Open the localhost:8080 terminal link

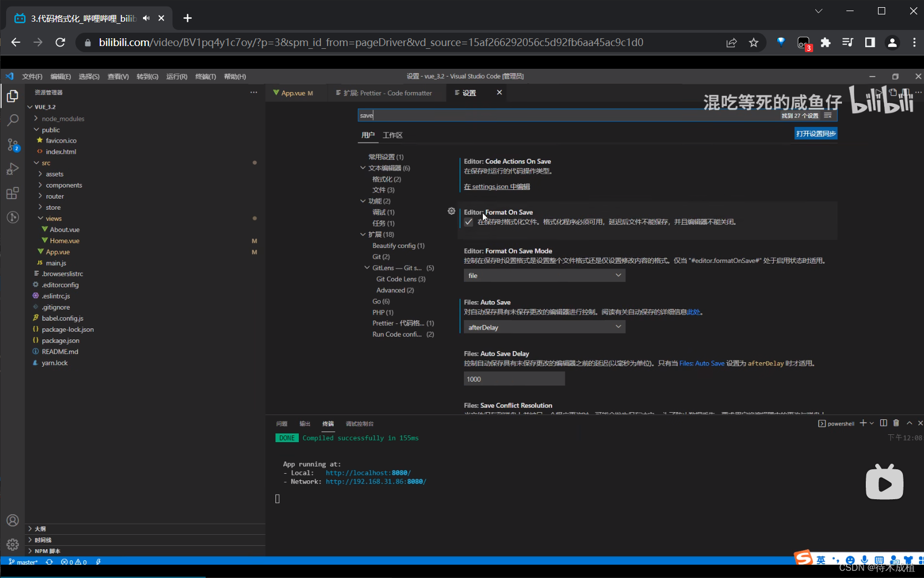368,473
